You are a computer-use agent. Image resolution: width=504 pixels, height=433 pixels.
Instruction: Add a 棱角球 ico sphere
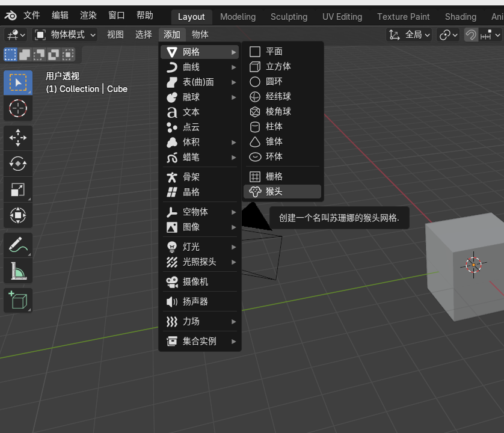283,111
